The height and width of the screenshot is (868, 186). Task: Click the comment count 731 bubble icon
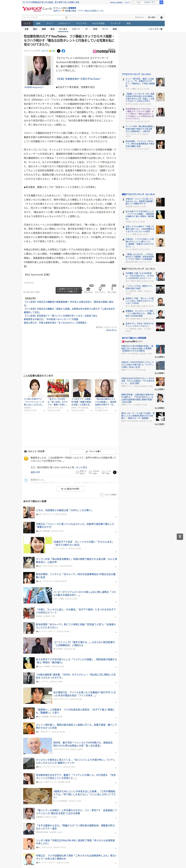coord(45,51)
